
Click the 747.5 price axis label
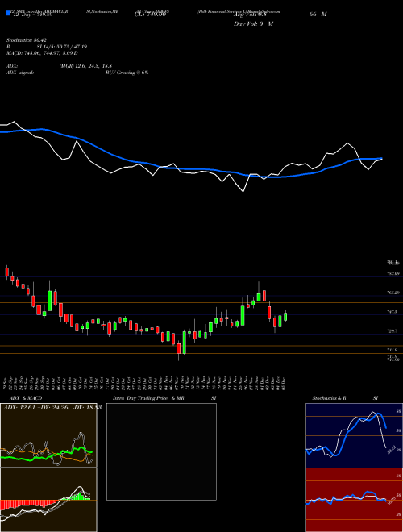[392, 311]
